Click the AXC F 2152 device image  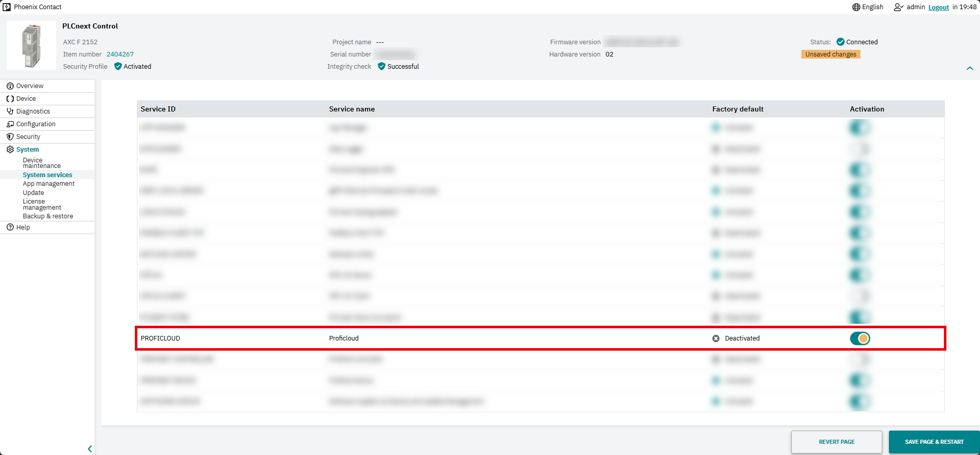coord(31,46)
